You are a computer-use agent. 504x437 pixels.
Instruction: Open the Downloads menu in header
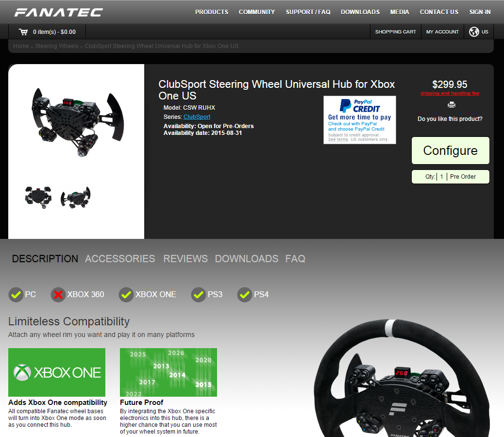360,12
